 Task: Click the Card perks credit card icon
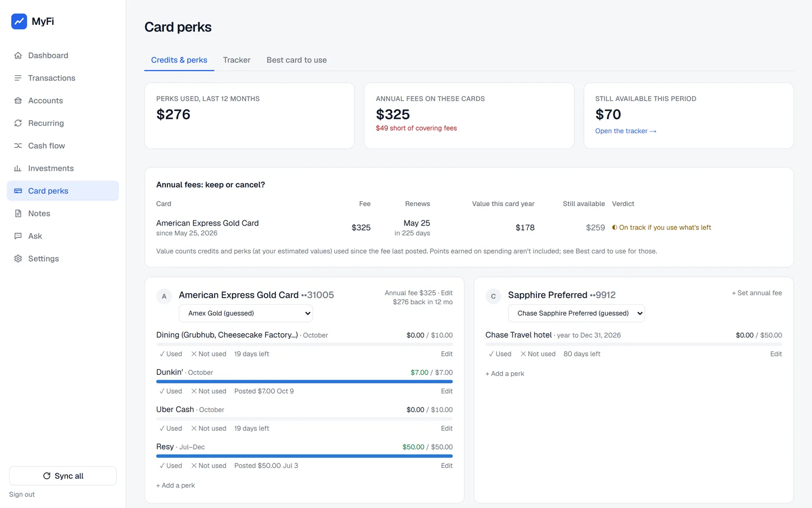pos(18,191)
